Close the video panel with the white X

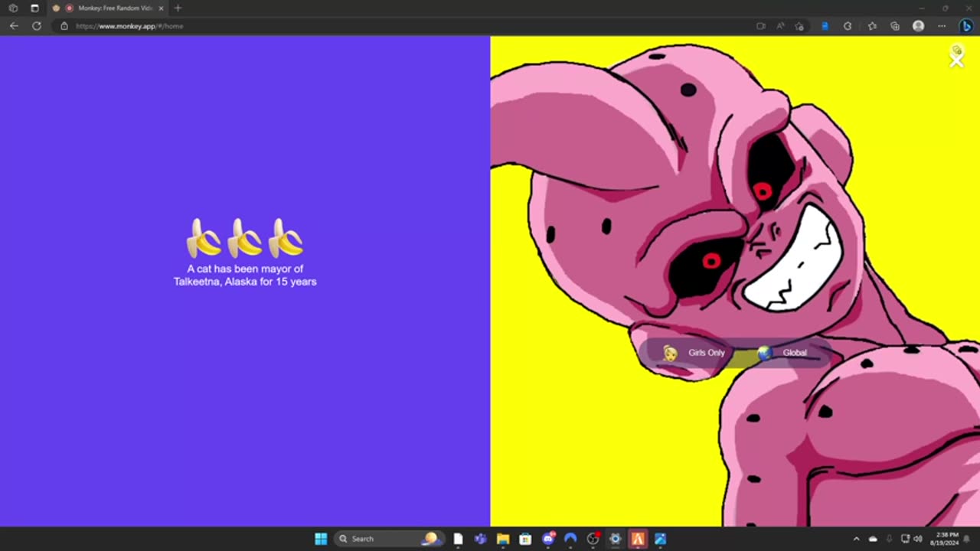(956, 60)
